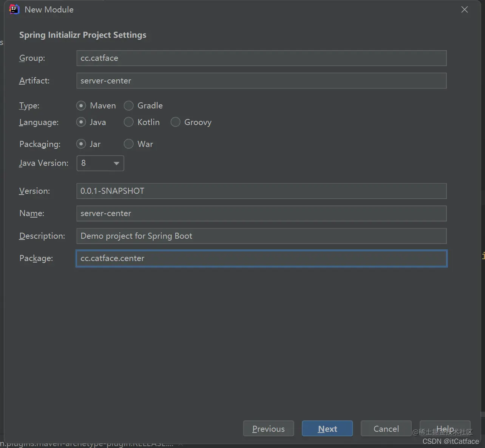Proceed with the Next button
485x448 pixels.
327,429
